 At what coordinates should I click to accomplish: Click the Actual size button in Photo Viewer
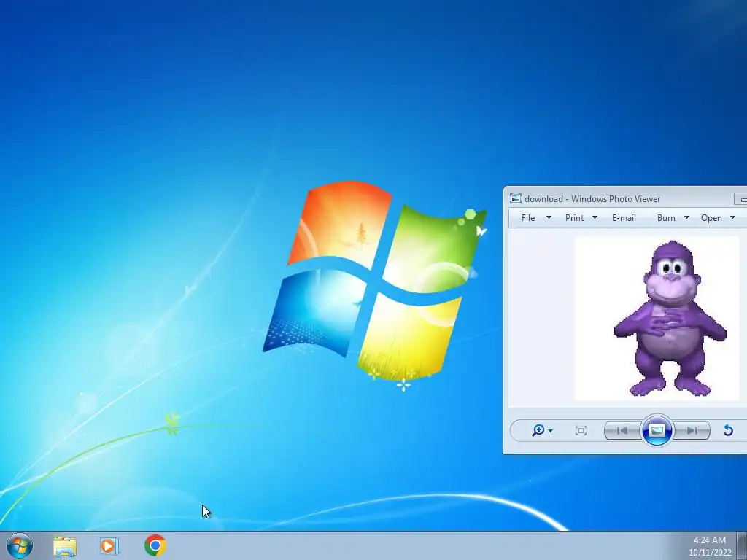click(581, 431)
